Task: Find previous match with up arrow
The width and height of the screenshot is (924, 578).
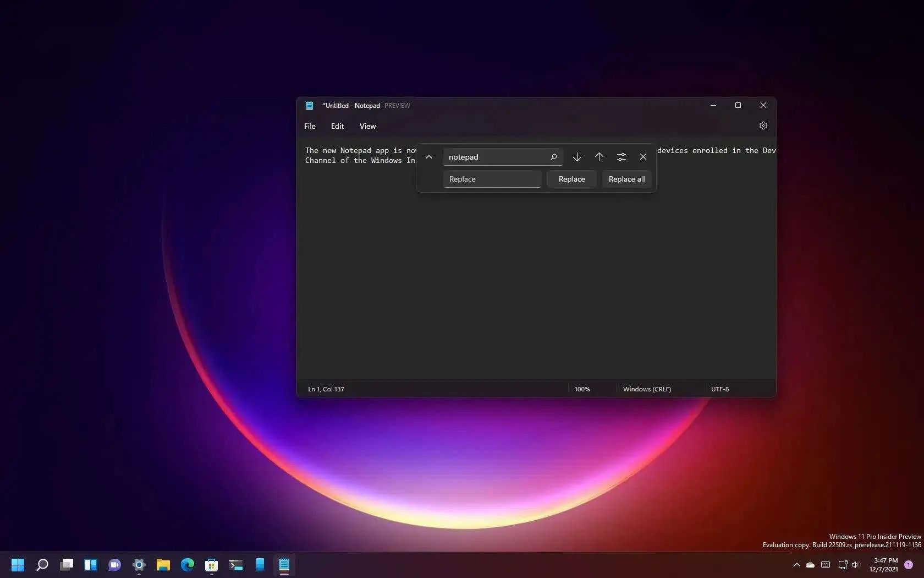Action: tap(599, 157)
